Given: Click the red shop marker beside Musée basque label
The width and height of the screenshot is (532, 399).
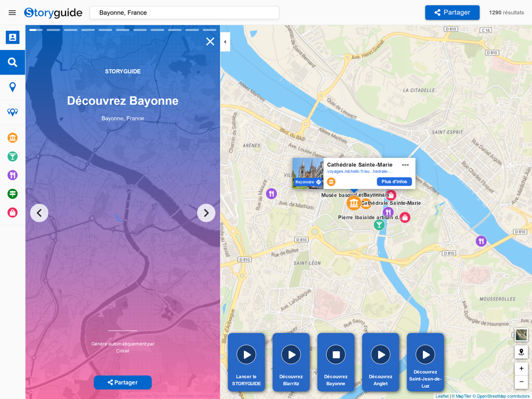Looking at the screenshot, I should pyautogui.click(x=391, y=195).
